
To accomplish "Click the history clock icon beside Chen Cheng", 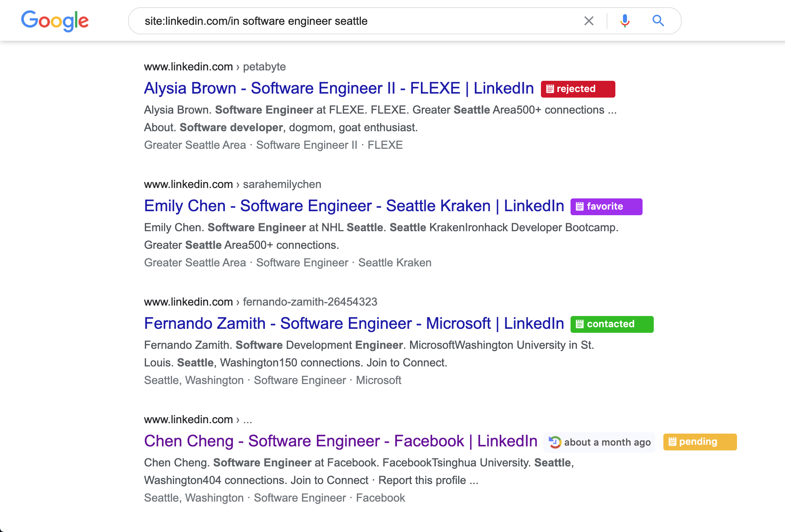I will point(555,442).
